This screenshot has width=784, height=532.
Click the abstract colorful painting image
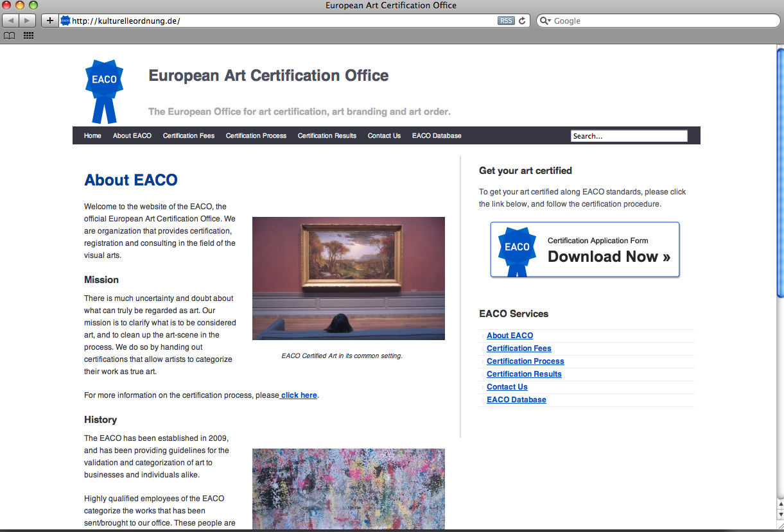coord(349,489)
